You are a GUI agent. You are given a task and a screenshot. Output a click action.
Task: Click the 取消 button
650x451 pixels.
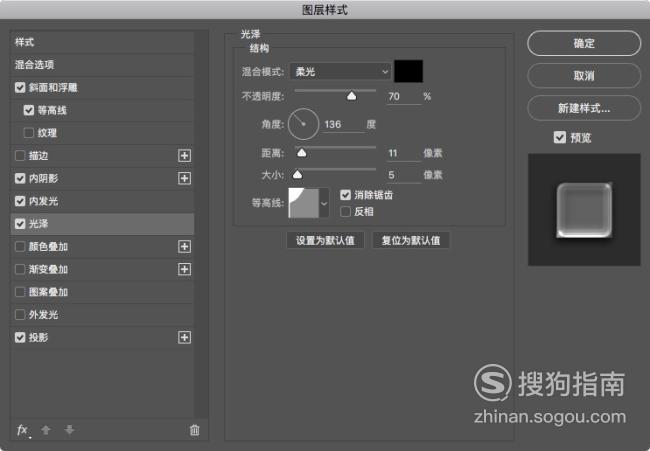[x=584, y=75]
